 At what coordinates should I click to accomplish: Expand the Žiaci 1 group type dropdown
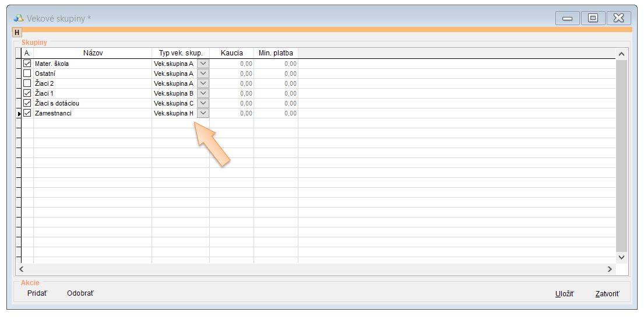(x=203, y=93)
